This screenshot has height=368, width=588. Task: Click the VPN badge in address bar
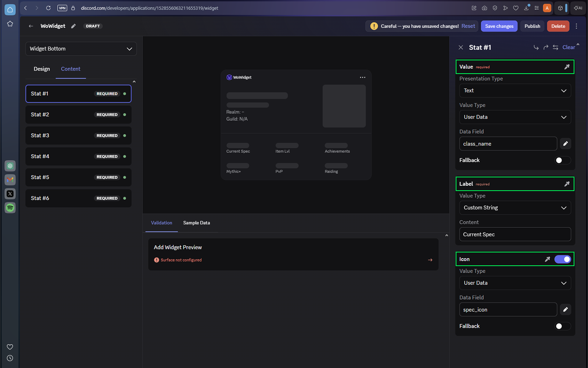[62, 8]
